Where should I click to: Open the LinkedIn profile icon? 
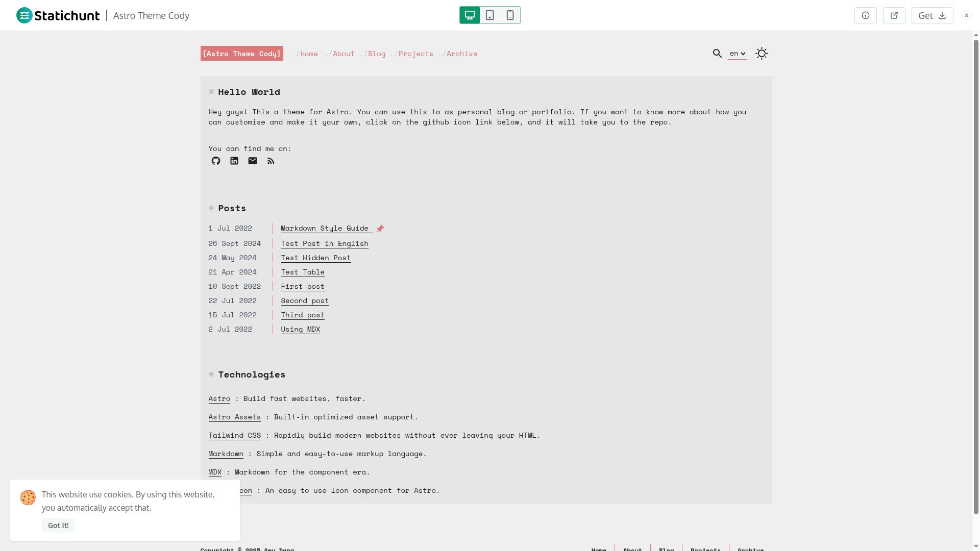pyautogui.click(x=234, y=161)
